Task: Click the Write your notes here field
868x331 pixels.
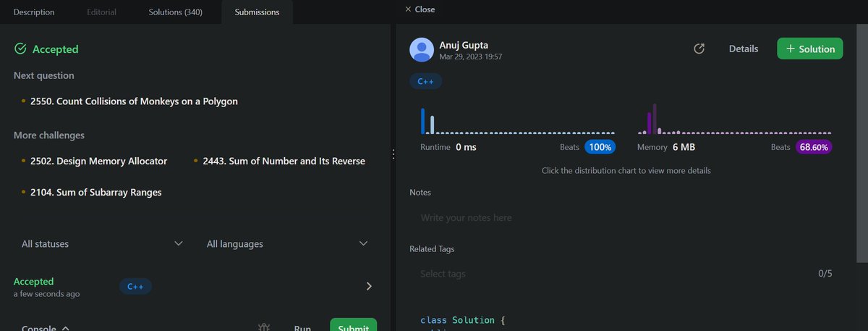Action: pos(626,217)
